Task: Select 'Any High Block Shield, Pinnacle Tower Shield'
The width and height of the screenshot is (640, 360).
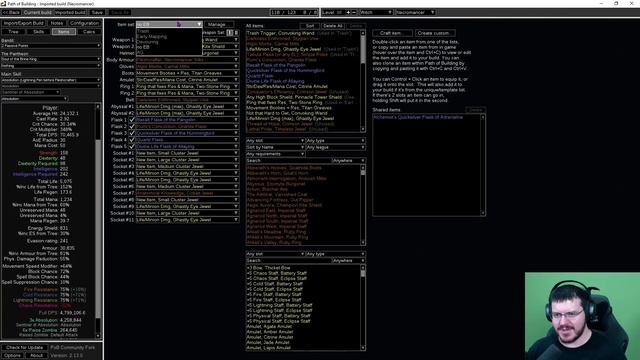Action: [x=294, y=97]
